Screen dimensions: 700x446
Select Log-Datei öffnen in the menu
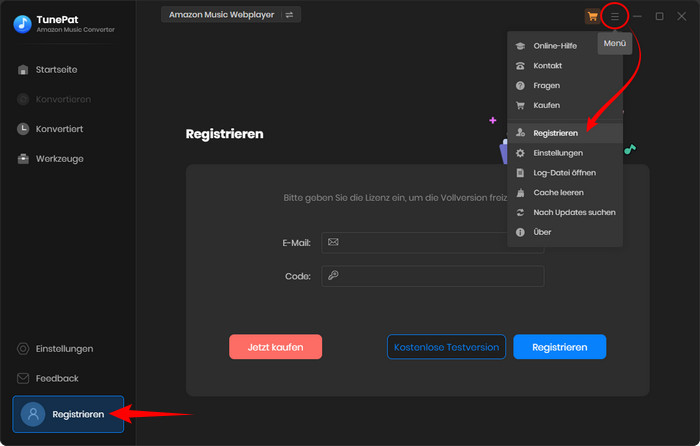pyautogui.click(x=564, y=173)
